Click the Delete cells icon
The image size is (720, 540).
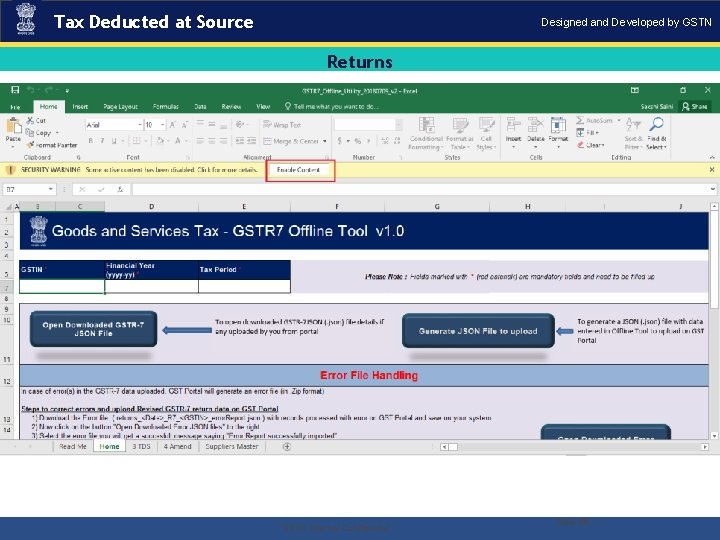(x=535, y=124)
